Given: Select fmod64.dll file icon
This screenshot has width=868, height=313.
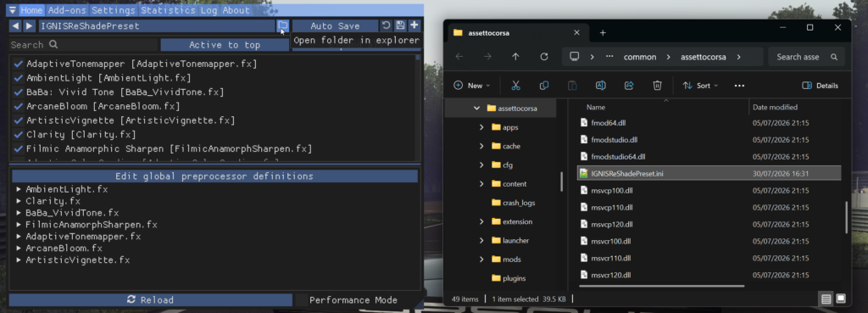Looking at the screenshot, I should coord(583,122).
